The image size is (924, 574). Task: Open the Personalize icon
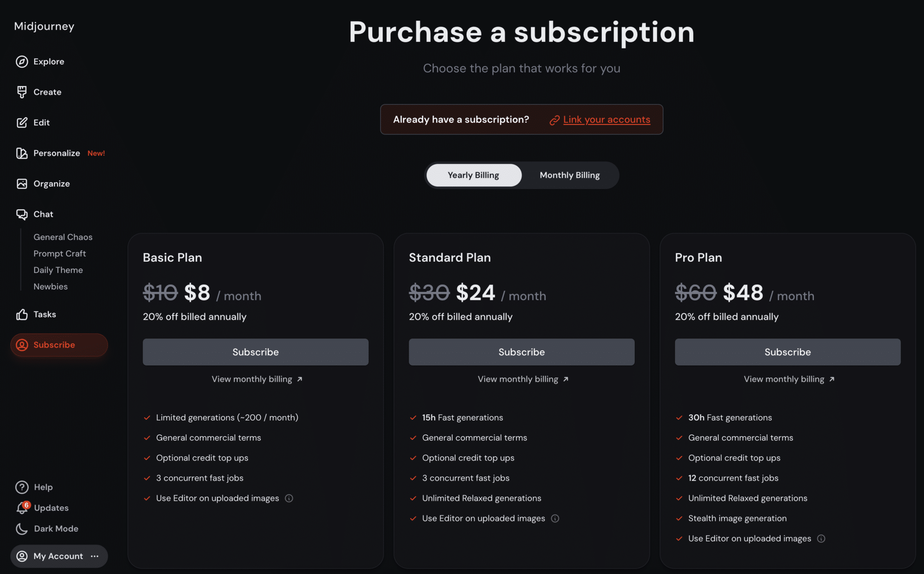pos(22,153)
